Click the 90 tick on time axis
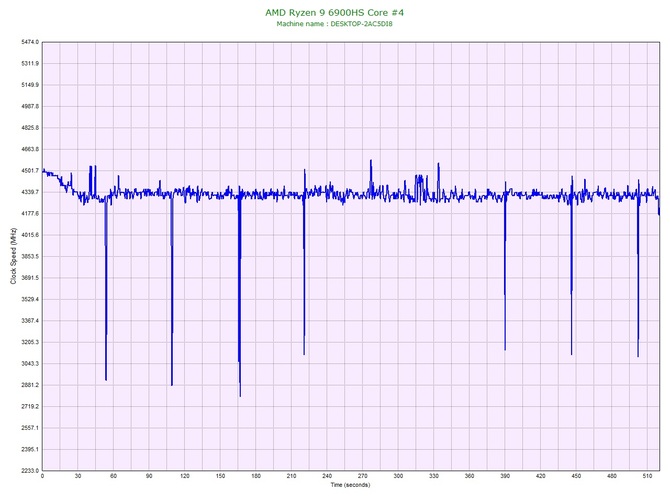 pyautogui.click(x=149, y=476)
